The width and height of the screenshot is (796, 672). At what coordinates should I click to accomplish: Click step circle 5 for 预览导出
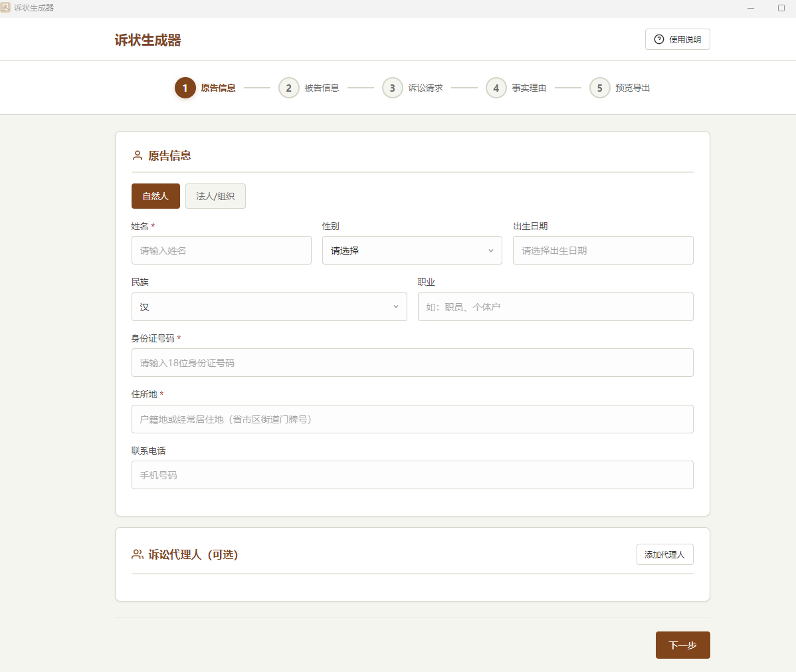click(599, 87)
